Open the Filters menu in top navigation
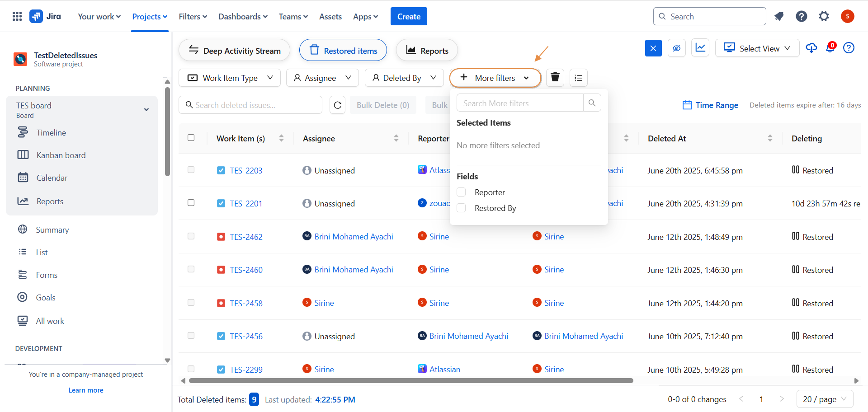868x412 pixels. coord(193,17)
